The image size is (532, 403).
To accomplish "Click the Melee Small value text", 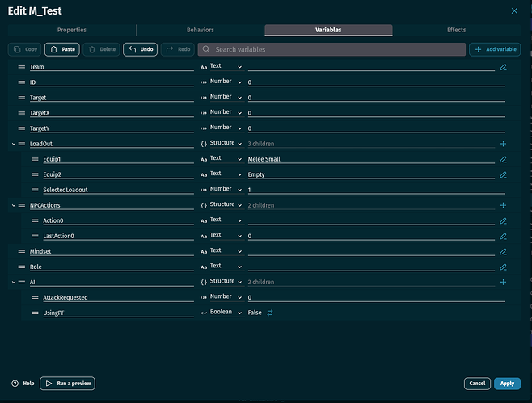I will pyautogui.click(x=264, y=159).
